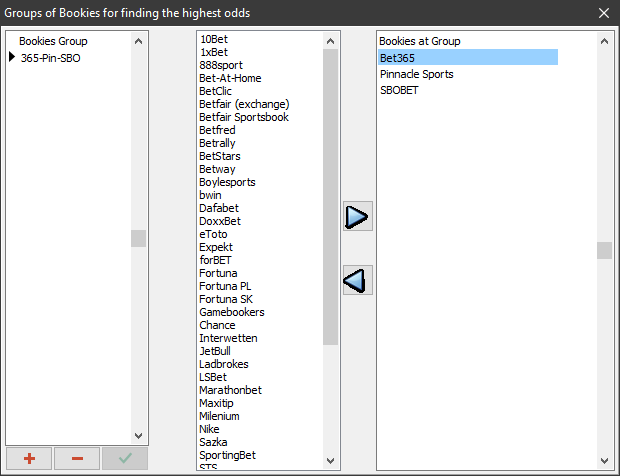Select Expekt in the list
This screenshot has width=620, height=476.
pos(216,247)
